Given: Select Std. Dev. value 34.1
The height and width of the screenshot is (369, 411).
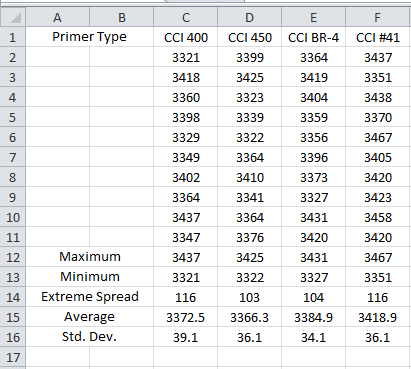Looking at the screenshot, I should click(x=314, y=337).
